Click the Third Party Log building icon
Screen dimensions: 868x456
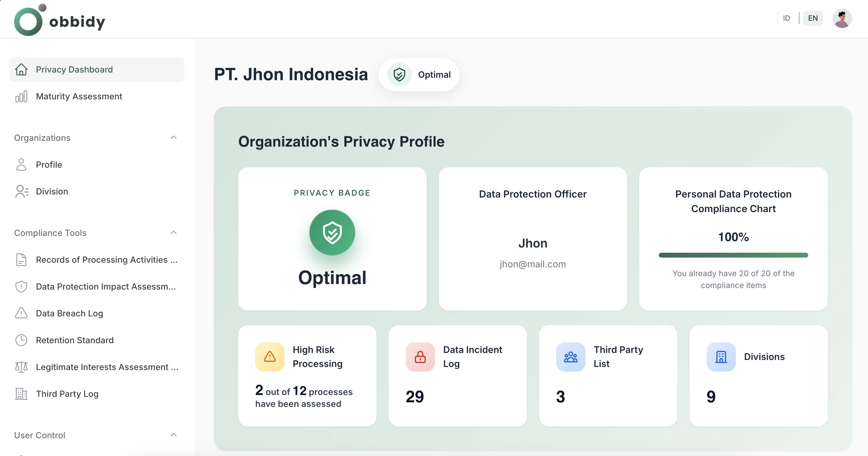click(22, 394)
